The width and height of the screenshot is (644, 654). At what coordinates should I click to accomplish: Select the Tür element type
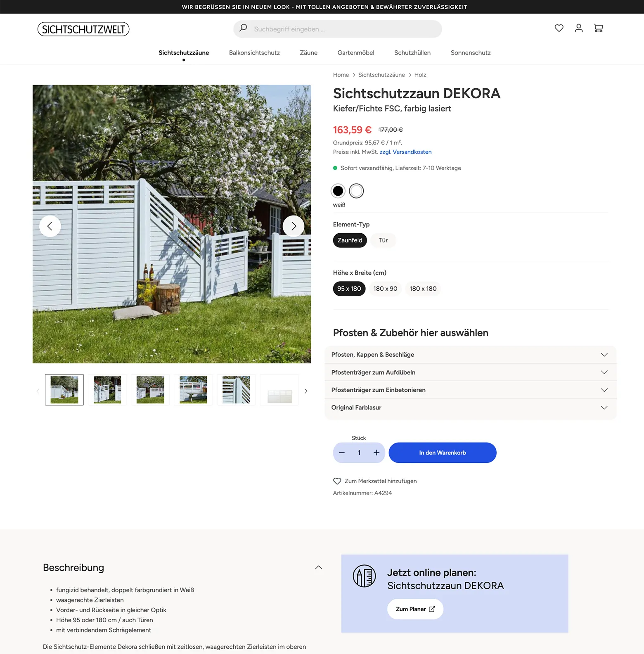(x=383, y=240)
